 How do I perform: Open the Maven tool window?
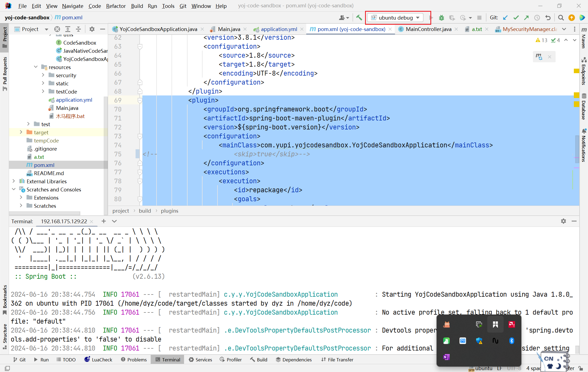pos(584,38)
